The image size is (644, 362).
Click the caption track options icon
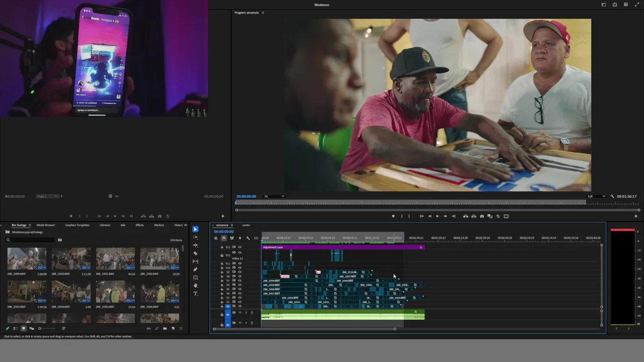tap(256, 238)
